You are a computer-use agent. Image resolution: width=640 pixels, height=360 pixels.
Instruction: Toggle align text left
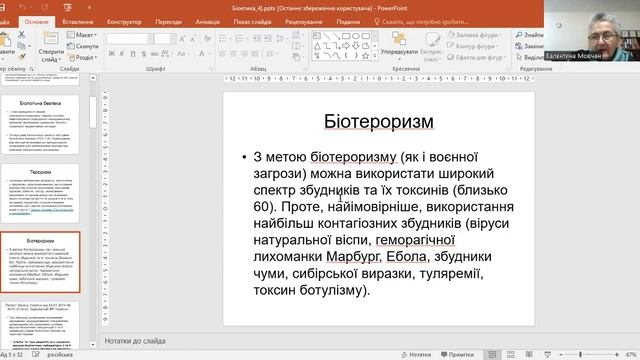tap(222, 53)
